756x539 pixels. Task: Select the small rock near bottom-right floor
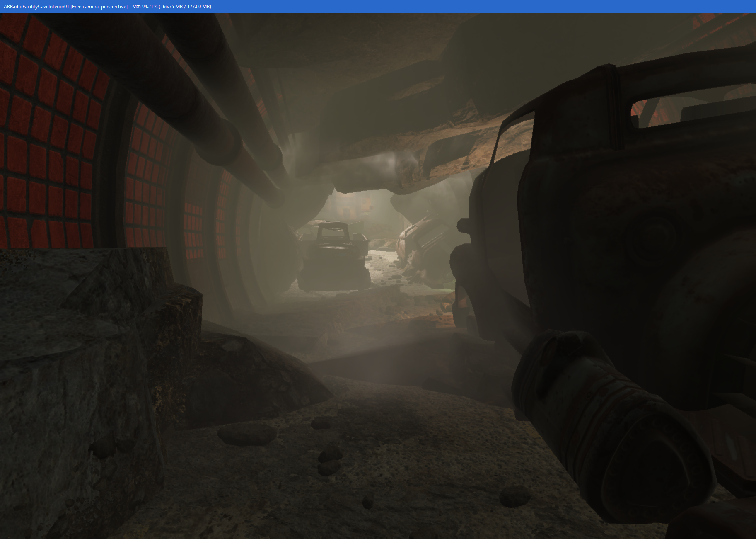click(514, 496)
